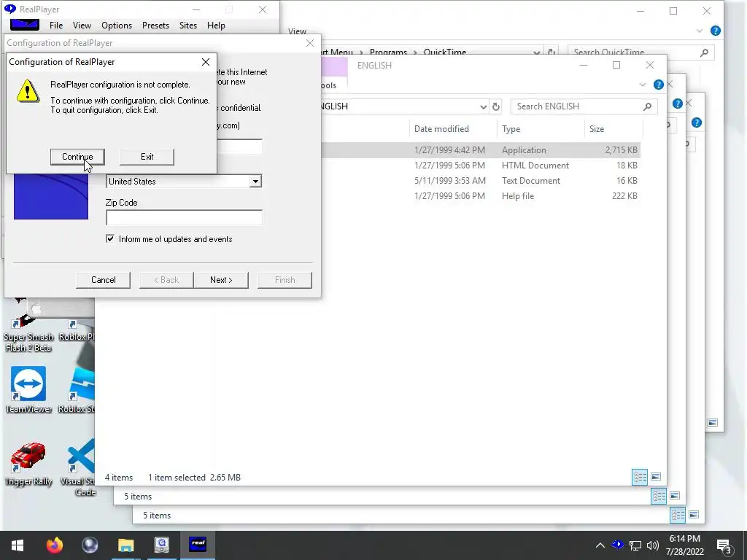The width and height of the screenshot is (747, 560).
Task: Open the network icon in tray
Action: 635,545
